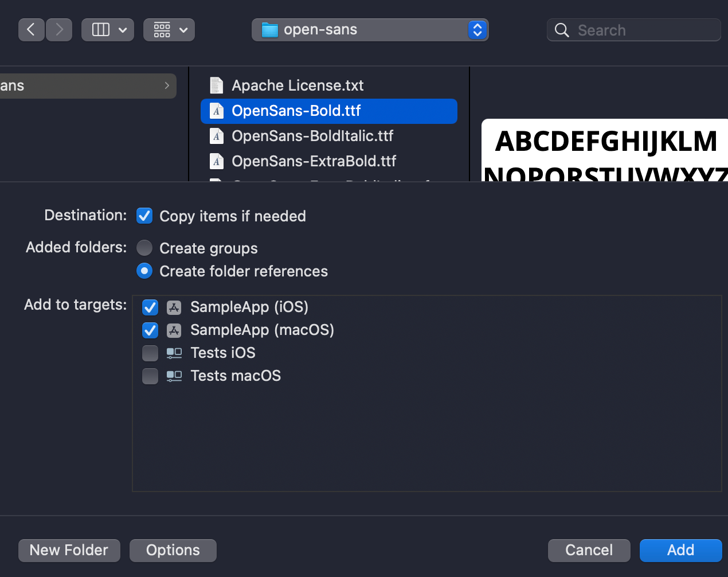Select the Create groups radio button
728x577 pixels.
144,248
